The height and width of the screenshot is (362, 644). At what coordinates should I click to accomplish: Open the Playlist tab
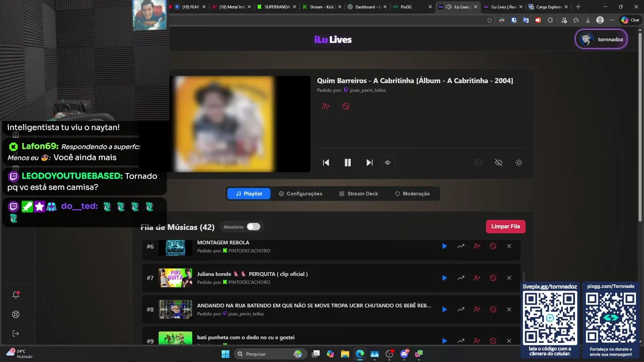point(249,194)
